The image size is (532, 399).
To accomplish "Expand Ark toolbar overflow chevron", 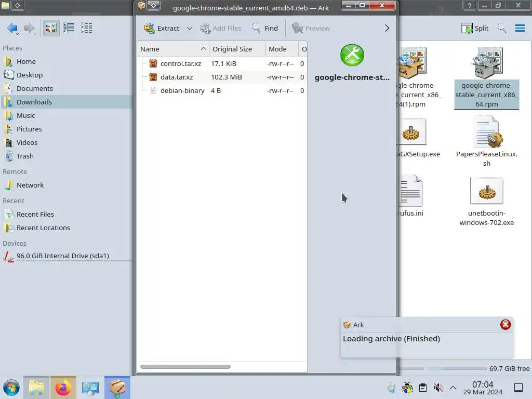I will click(387, 28).
